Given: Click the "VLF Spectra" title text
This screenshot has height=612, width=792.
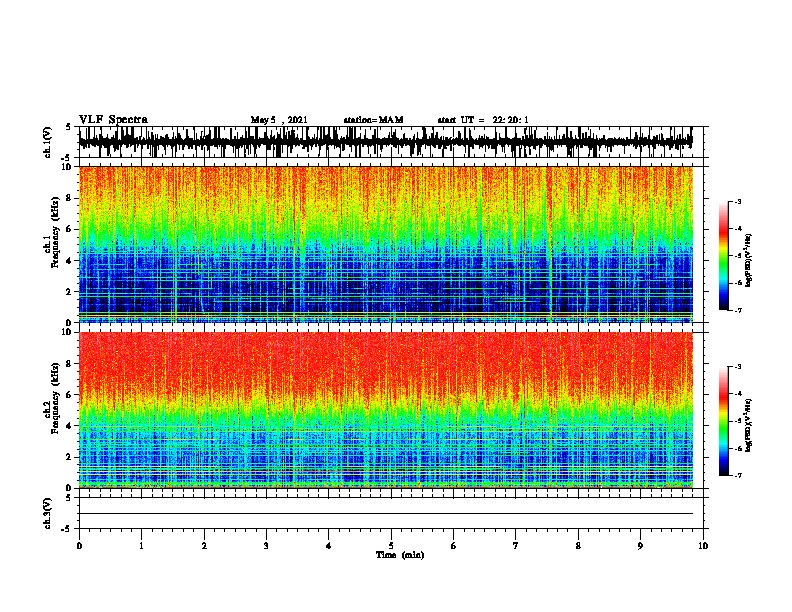Looking at the screenshot, I should pyautogui.click(x=113, y=119).
